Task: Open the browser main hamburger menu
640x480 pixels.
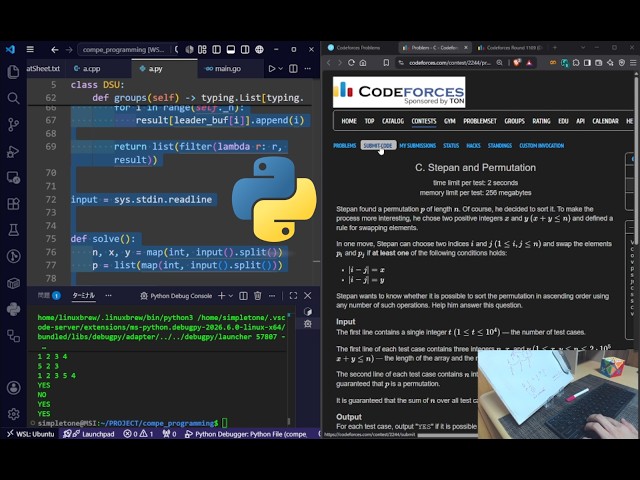Action: [x=633, y=62]
